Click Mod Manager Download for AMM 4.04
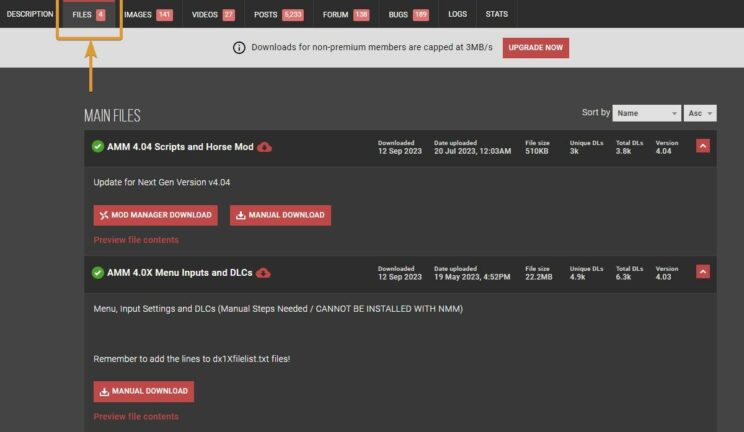The height and width of the screenshot is (432, 744). click(x=155, y=215)
